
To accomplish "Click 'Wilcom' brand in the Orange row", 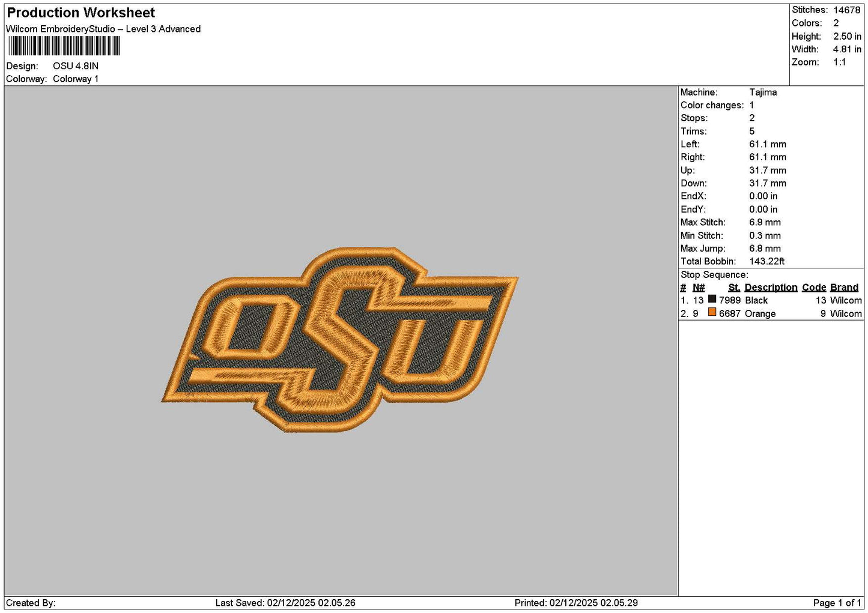I will [846, 314].
